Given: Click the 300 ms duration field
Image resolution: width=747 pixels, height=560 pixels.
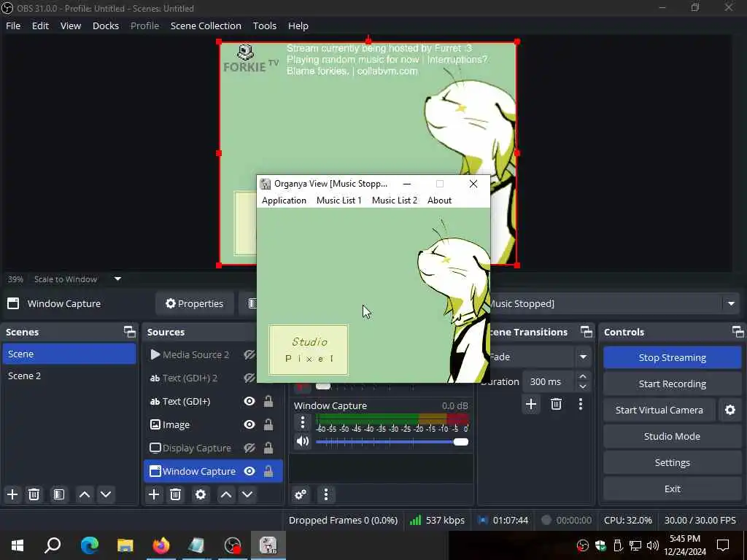Looking at the screenshot, I should click(549, 381).
